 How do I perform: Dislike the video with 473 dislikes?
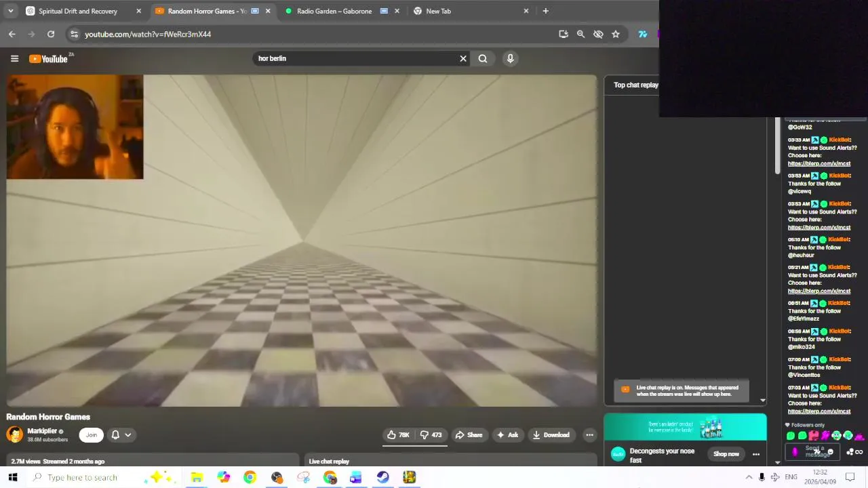click(431, 435)
